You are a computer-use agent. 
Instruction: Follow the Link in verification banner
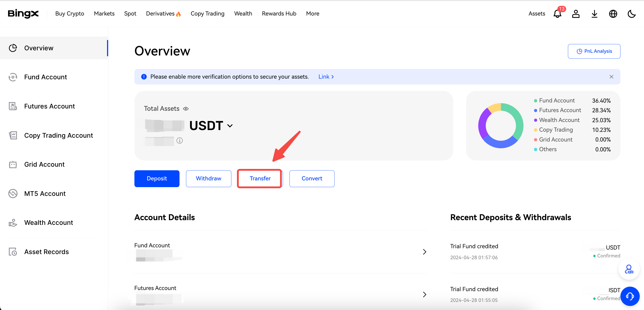[326, 77]
